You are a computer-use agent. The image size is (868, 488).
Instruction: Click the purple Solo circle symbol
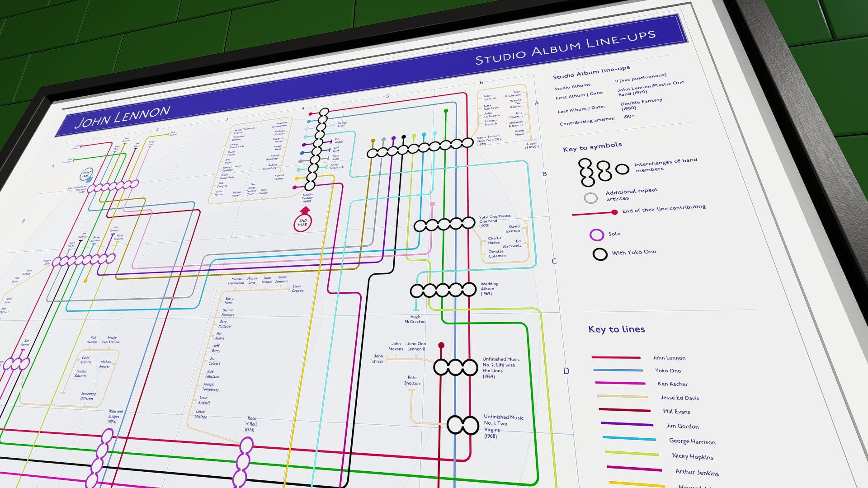pos(597,235)
